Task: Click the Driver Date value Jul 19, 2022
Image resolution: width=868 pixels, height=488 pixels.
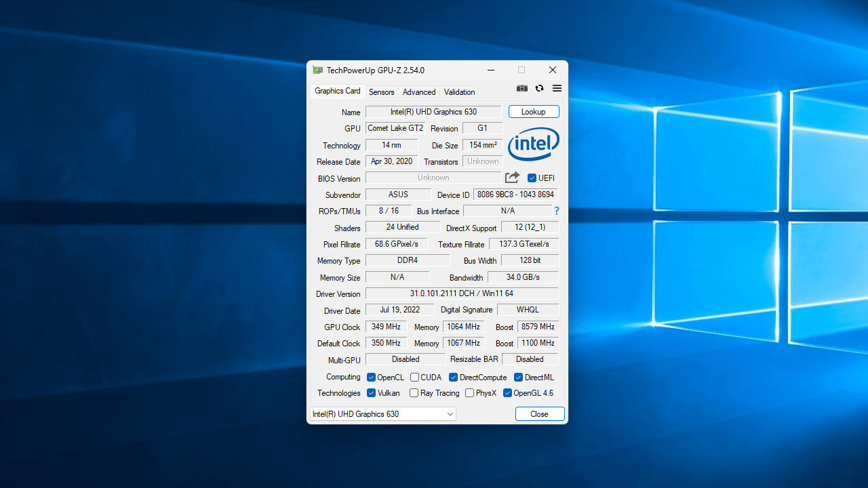Action: coord(399,310)
